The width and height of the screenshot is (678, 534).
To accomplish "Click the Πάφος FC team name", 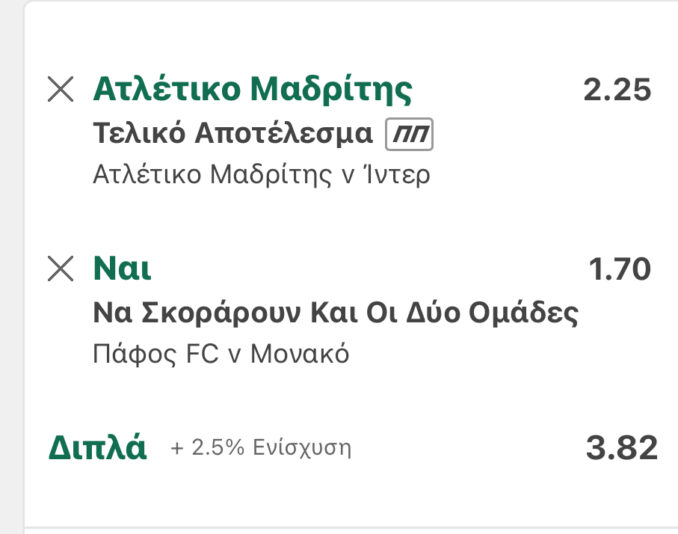I will (152, 354).
